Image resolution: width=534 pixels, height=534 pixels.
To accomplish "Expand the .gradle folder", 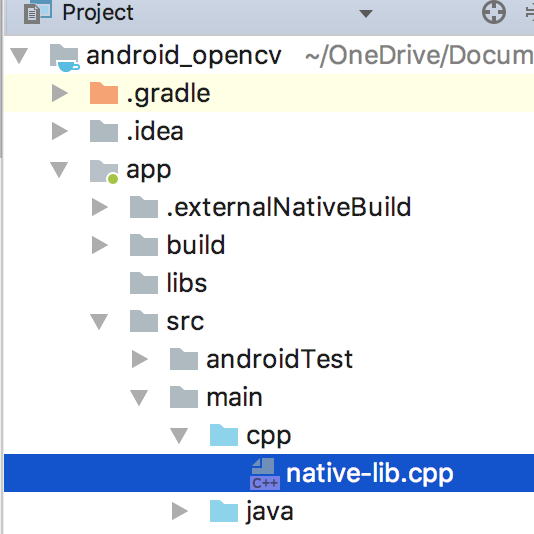I will click(x=60, y=93).
